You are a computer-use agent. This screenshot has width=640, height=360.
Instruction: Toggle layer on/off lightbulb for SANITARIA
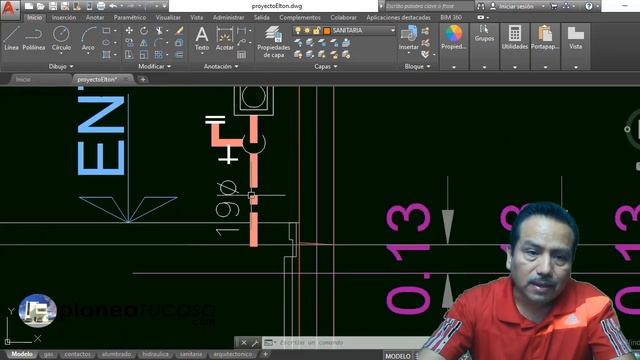(298, 31)
